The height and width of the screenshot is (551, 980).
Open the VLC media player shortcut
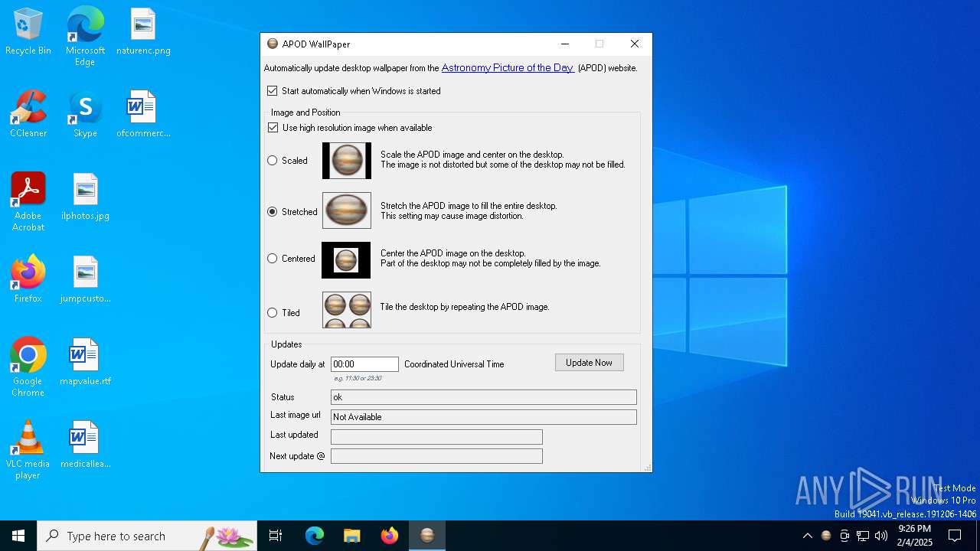(x=28, y=450)
